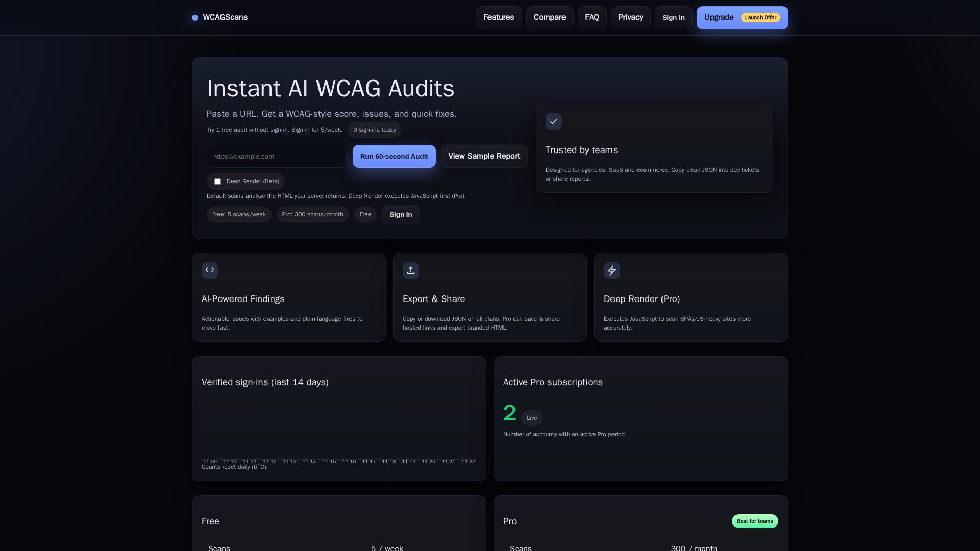
Task: Click the 11-15 date label on the chart
Action: coord(329,462)
